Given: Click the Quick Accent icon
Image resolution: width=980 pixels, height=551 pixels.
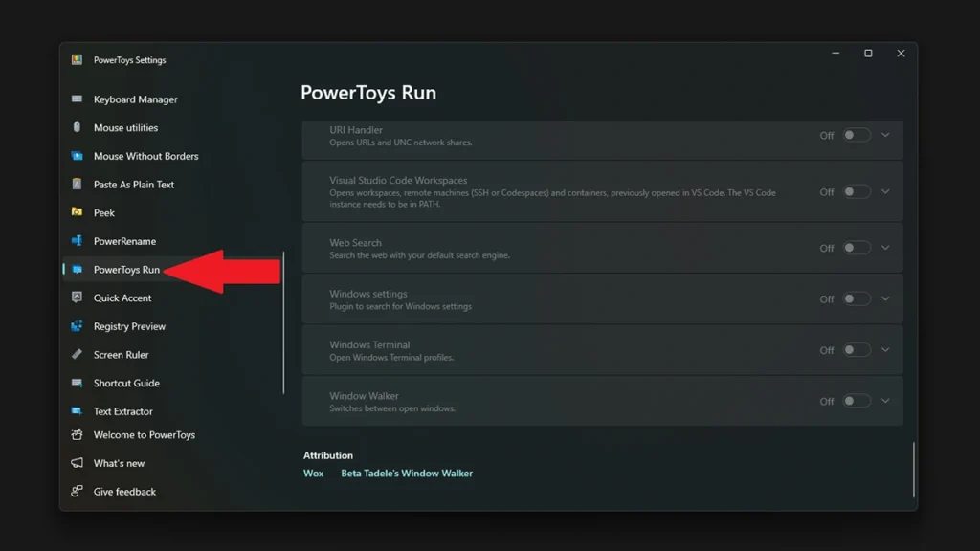Looking at the screenshot, I should pyautogui.click(x=77, y=298).
